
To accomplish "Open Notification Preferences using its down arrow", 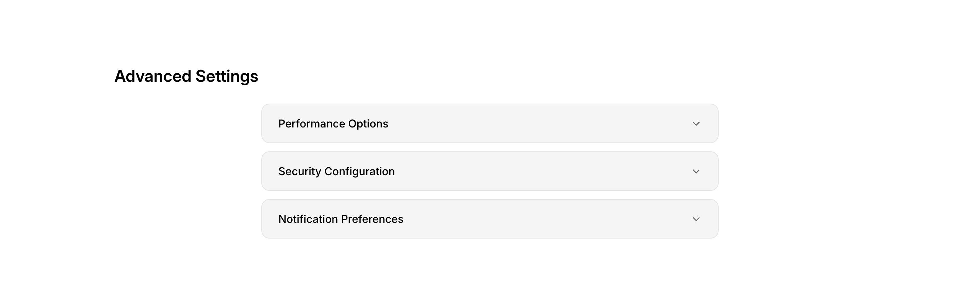I will click(x=696, y=219).
